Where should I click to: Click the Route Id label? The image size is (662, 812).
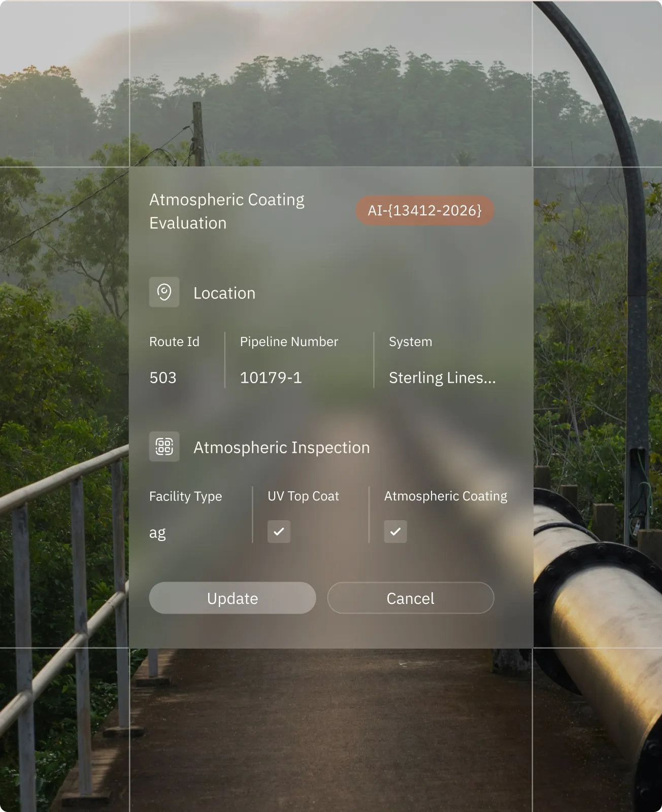(x=174, y=342)
